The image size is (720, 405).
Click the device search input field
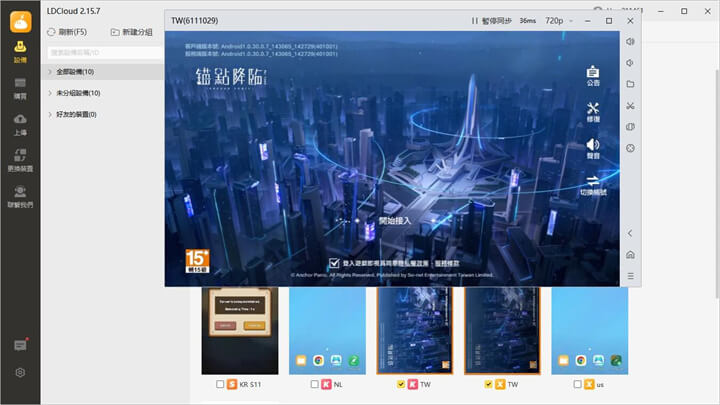coord(105,52)
